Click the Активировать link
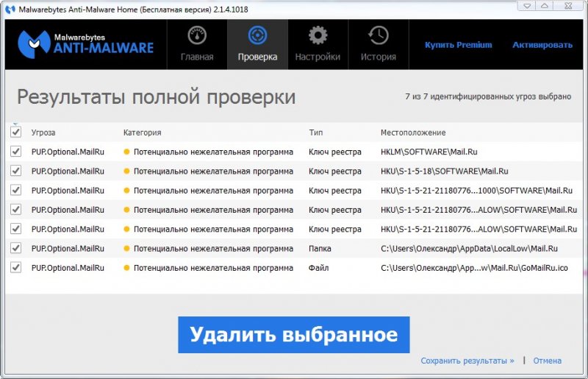Image resolution: width=588 pixels, height=379 pixels. tap(543, 45)
